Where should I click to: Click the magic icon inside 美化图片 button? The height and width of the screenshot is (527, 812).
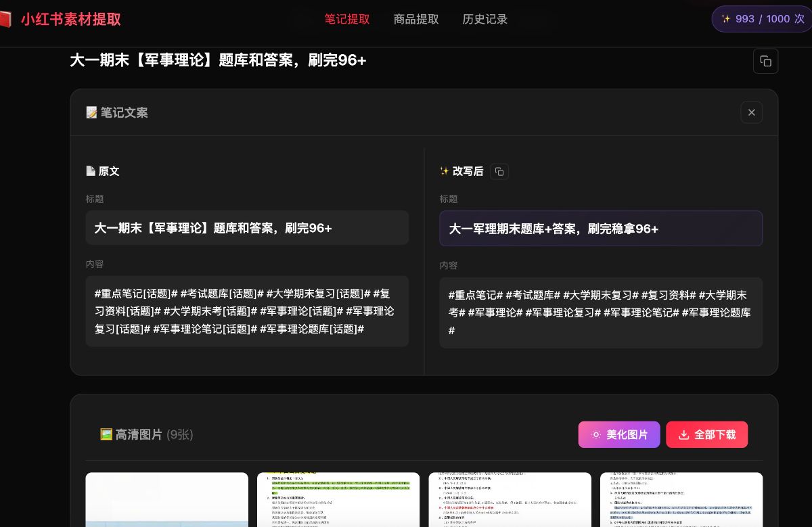596,434
